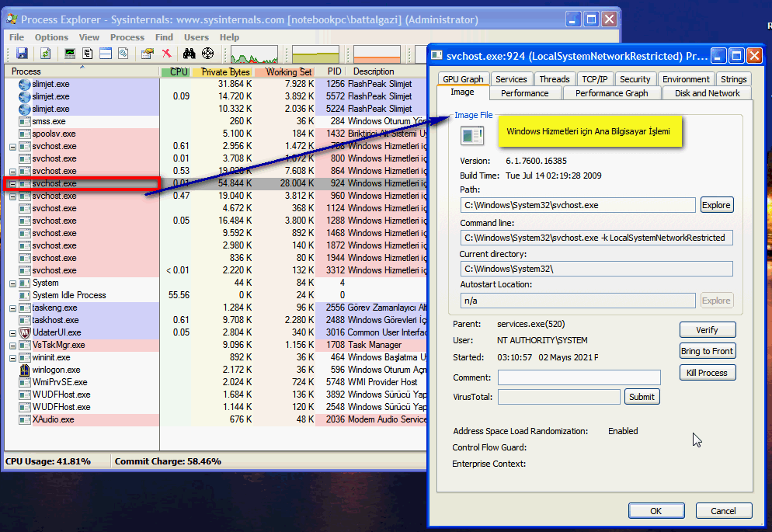Click the toolbar CPU usage mini graph

[x=254, y=54]
